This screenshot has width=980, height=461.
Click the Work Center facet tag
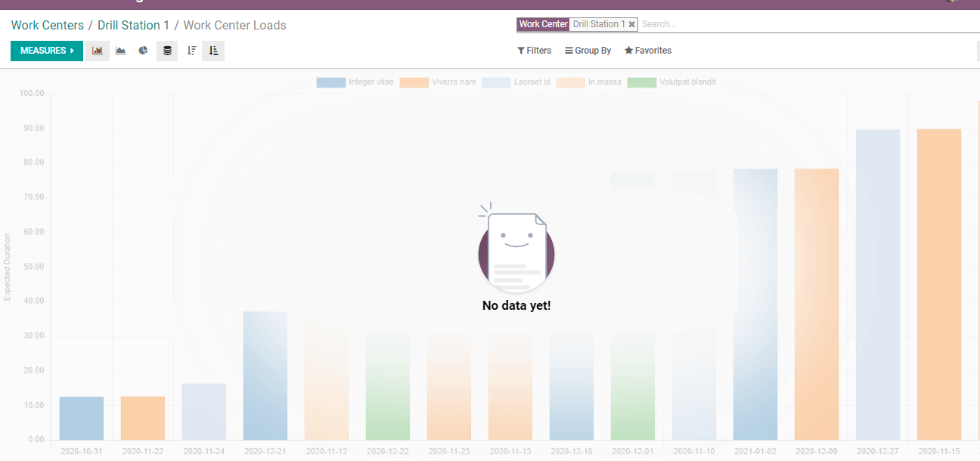(543, 24)
